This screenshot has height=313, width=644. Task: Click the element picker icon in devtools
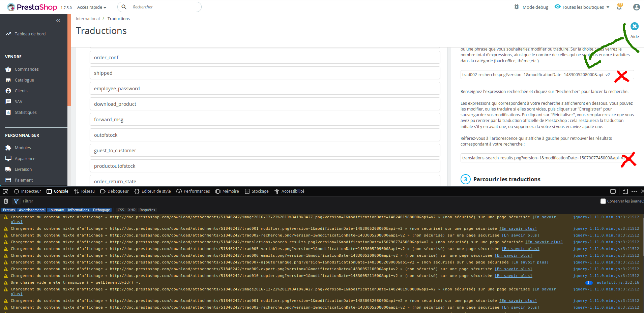5,191
